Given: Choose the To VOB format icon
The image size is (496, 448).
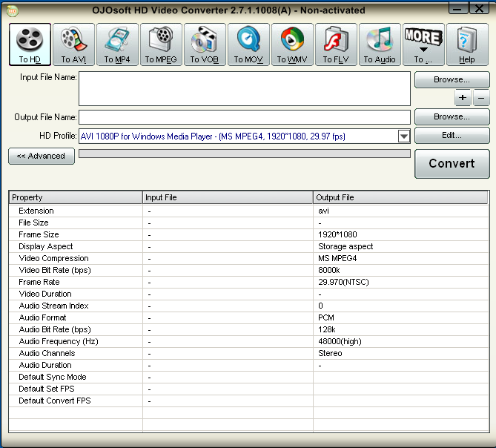Looking at the screenshot, I should click(205, 45).
